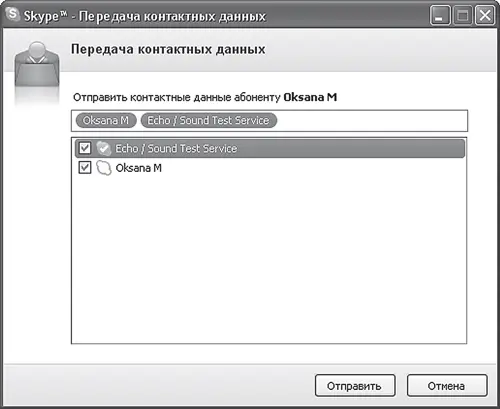Select the Echo / Sound Test Service list row name
500x409 pixels.
tap(176, 148)
